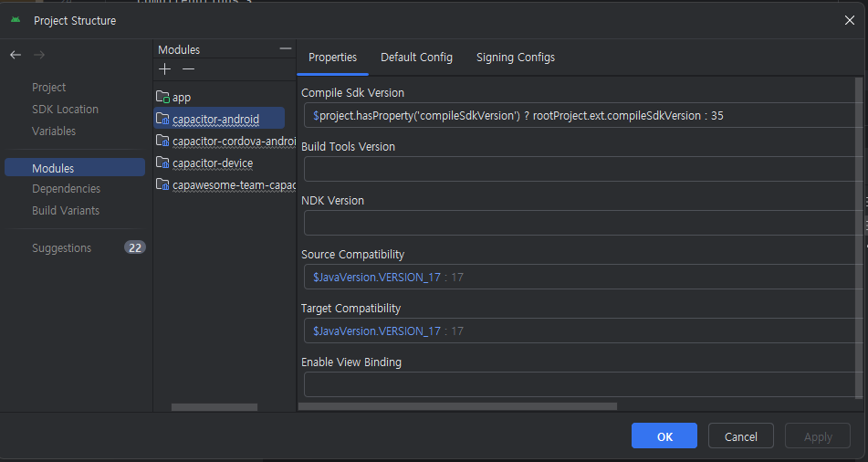Click the Apply button
This screenshot has width=868, height=462.
818,436
